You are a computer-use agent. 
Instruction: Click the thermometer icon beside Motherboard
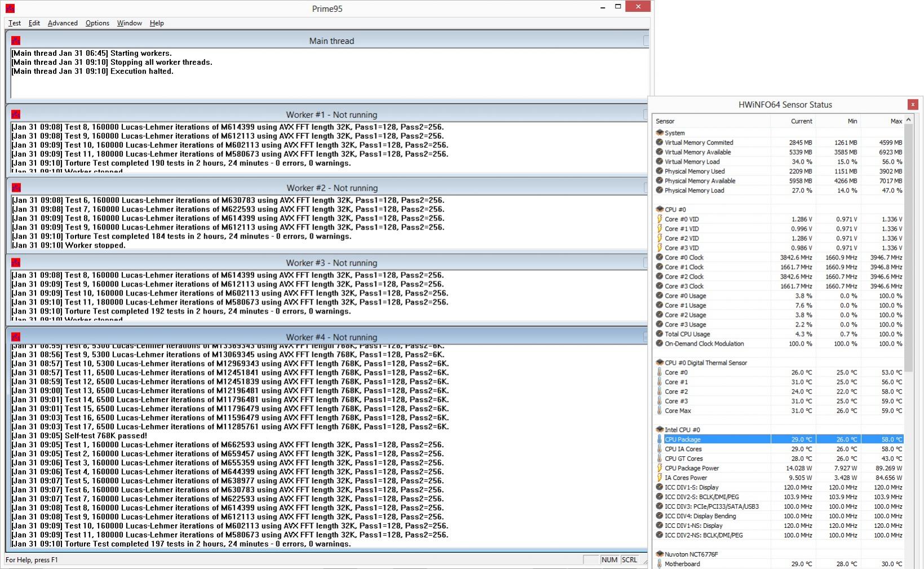[660, 564]
